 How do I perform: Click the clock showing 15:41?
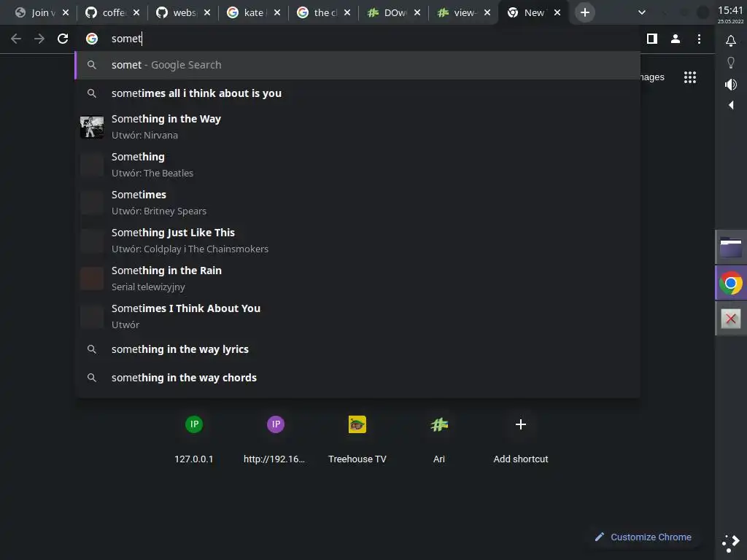coord(731,10)
